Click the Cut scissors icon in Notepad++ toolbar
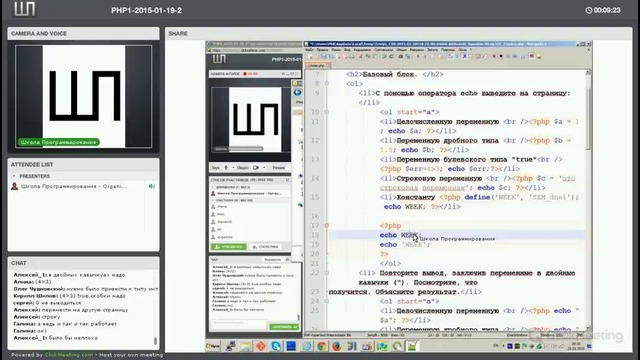This screenshot has width=640, height=360. tap(360, 56)
